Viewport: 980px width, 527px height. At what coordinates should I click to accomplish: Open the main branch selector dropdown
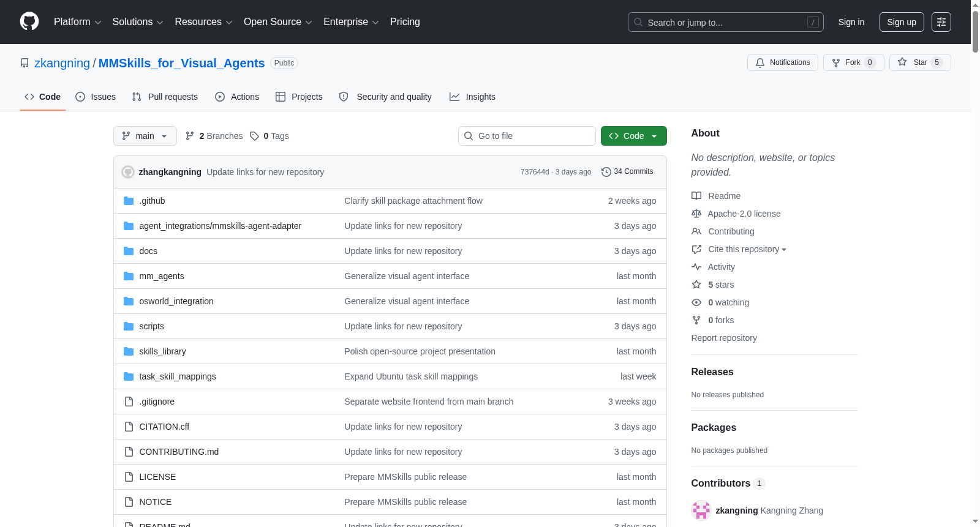tap(145, 136)
